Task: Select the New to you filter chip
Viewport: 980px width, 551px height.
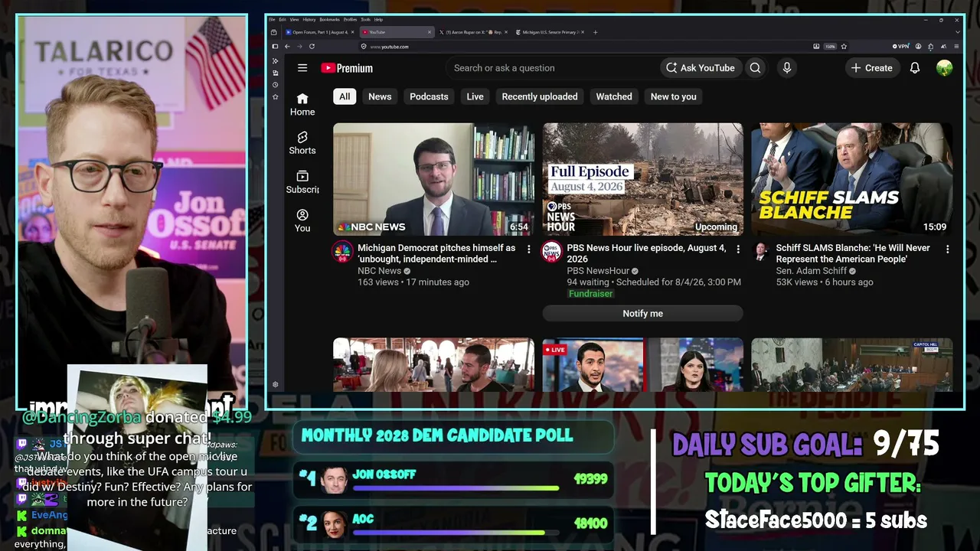Action: (x=674, y=96)
